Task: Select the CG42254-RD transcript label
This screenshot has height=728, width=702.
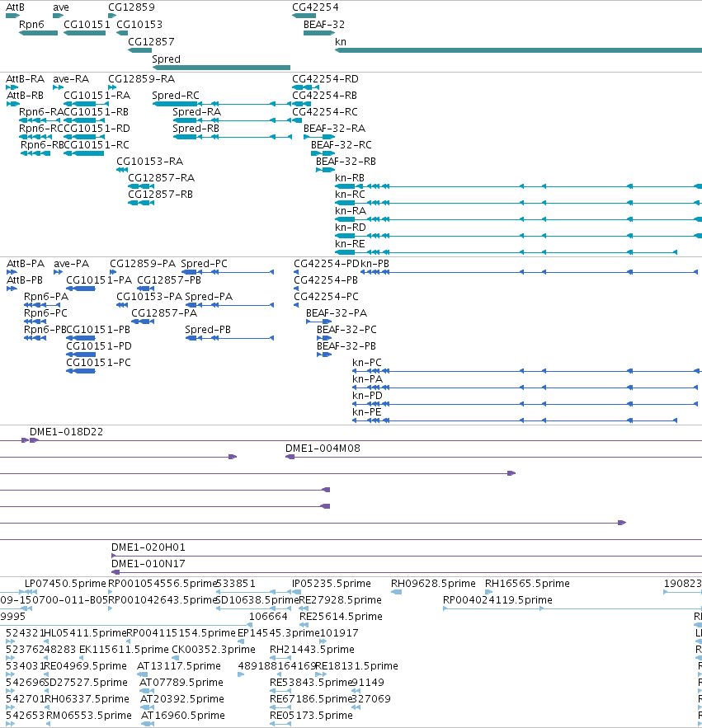Action: pyautogui.click(x=325, y=79)
